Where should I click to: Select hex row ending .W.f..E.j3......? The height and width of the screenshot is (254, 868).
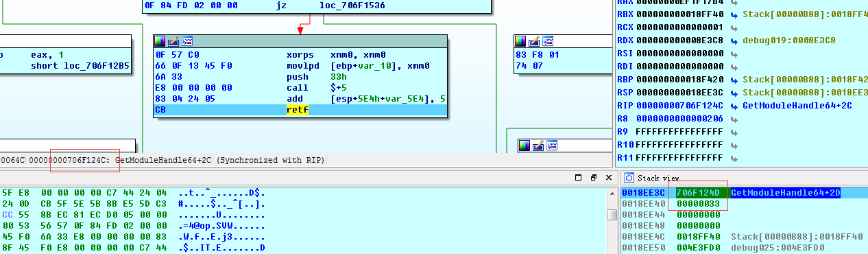[x=132, y=237]
